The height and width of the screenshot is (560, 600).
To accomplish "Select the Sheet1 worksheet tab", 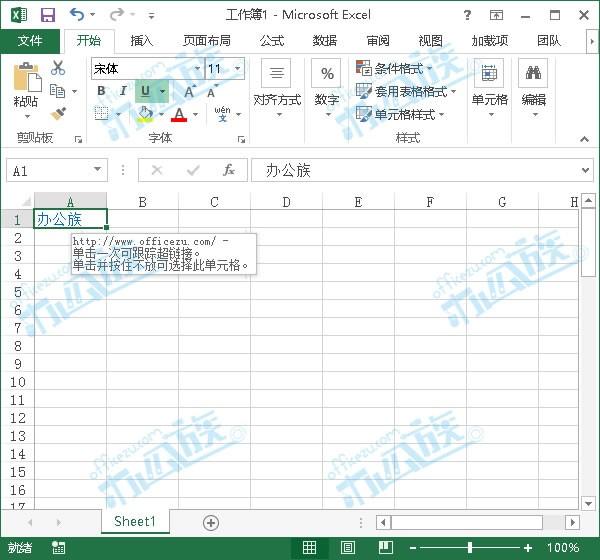I will point(135,522).
